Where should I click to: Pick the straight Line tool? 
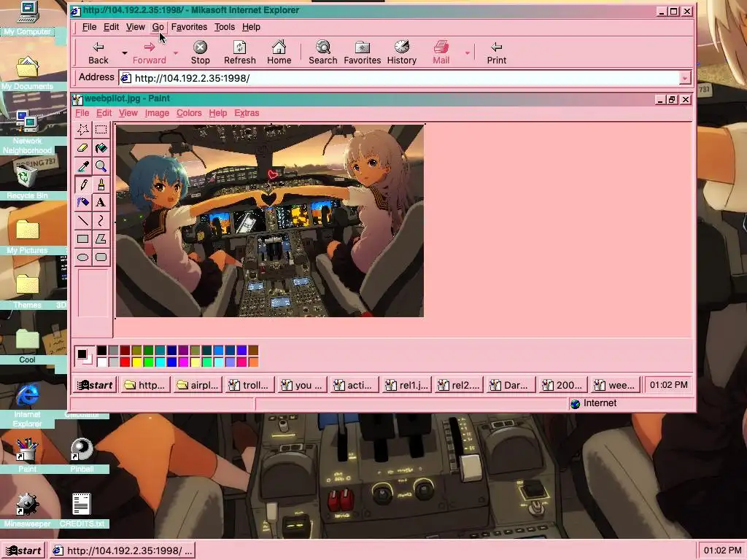pyautogui.click(x=83, y=220)
